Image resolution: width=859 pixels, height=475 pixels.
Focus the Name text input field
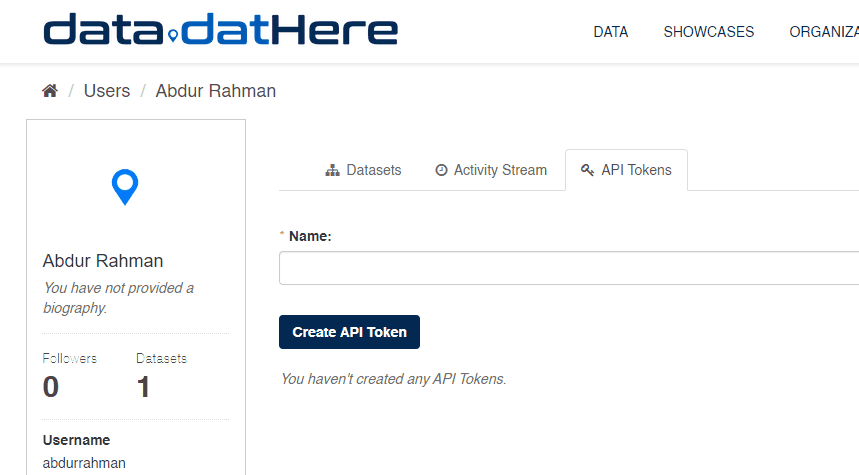click(568, 268)
